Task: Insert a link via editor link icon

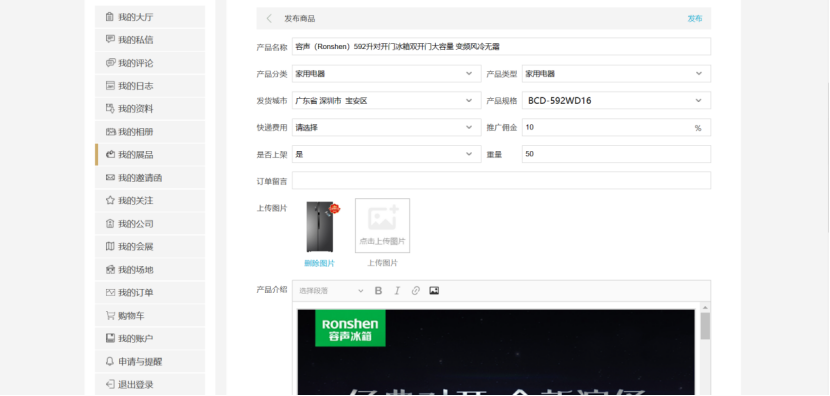Action: tap(416, 291)
